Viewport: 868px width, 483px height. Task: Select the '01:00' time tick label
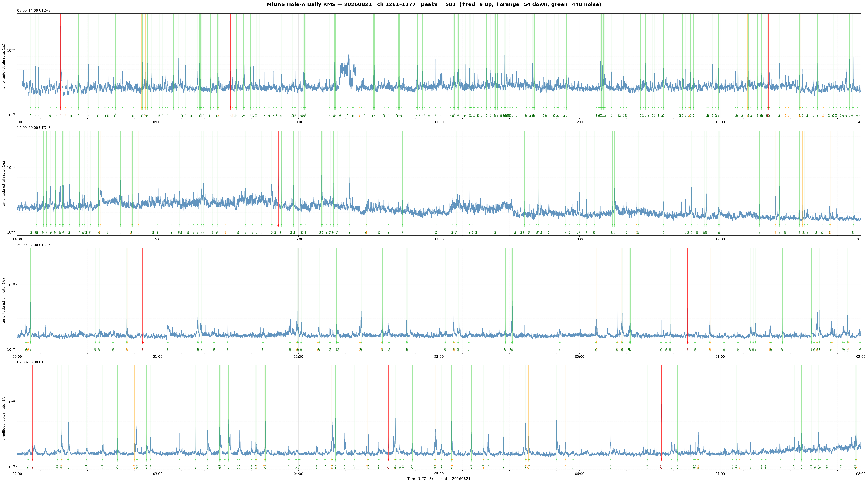[720, 356]
